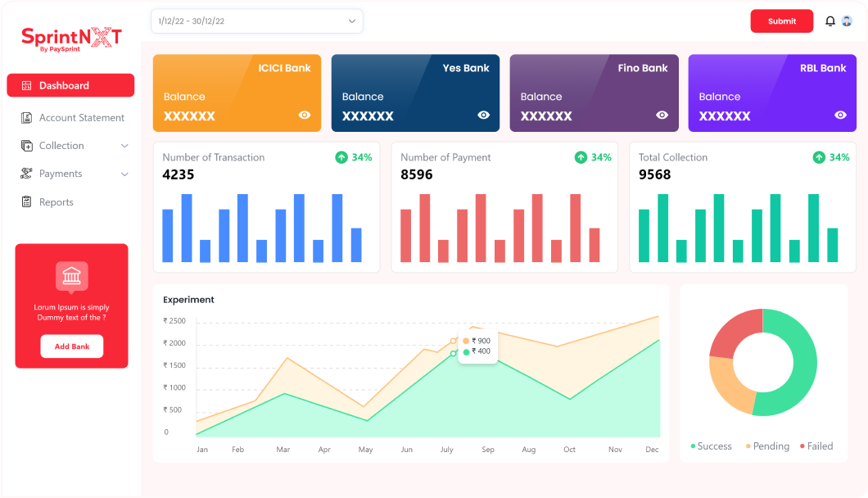Toggle RBL Bank balance visibility
The image size is (868, 498).
pos(840,115)
